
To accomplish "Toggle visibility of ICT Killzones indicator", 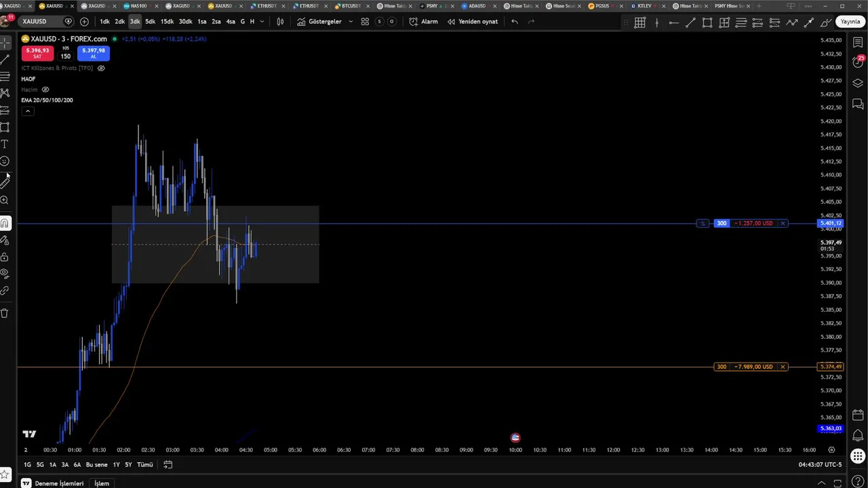I will 101,68.
